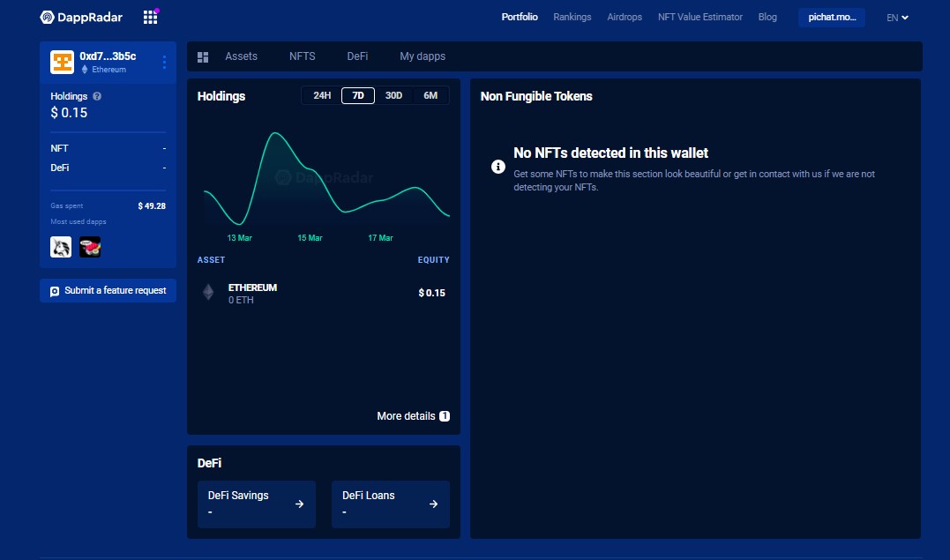This screenshot has width=950, height=560.
Task: Open the second most-used dapp icon
Action: [90, 247]
